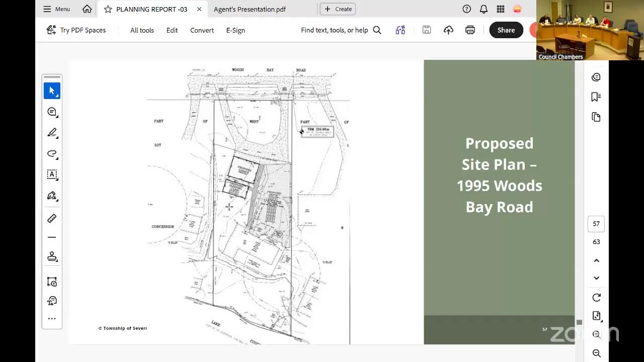The image size is (644, 362).
Task: Select the add text box tool
Action: [52, 175]
